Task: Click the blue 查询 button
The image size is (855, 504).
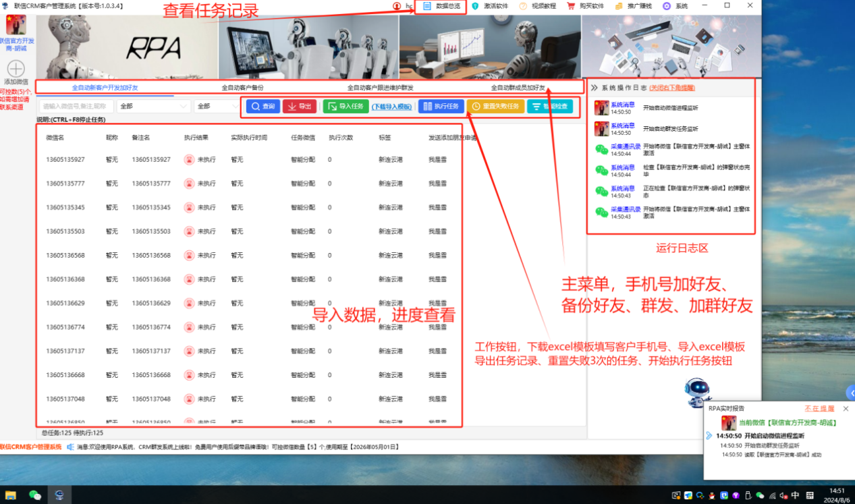Action: 263,106
